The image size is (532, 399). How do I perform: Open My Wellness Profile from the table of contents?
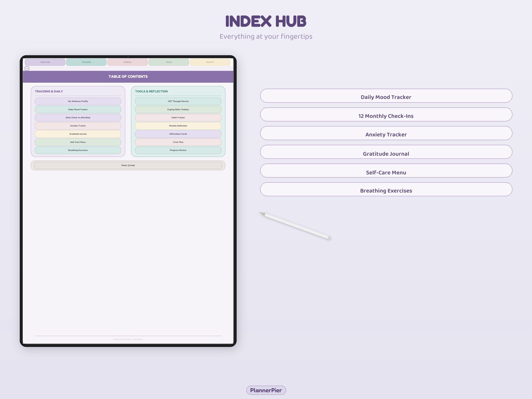(x=78, y=101)
